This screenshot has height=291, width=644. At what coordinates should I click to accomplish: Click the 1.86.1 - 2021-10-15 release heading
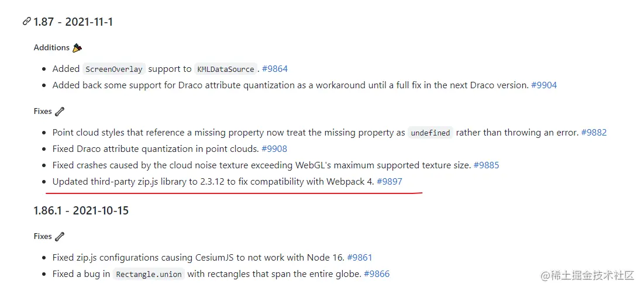pos(81,211)
